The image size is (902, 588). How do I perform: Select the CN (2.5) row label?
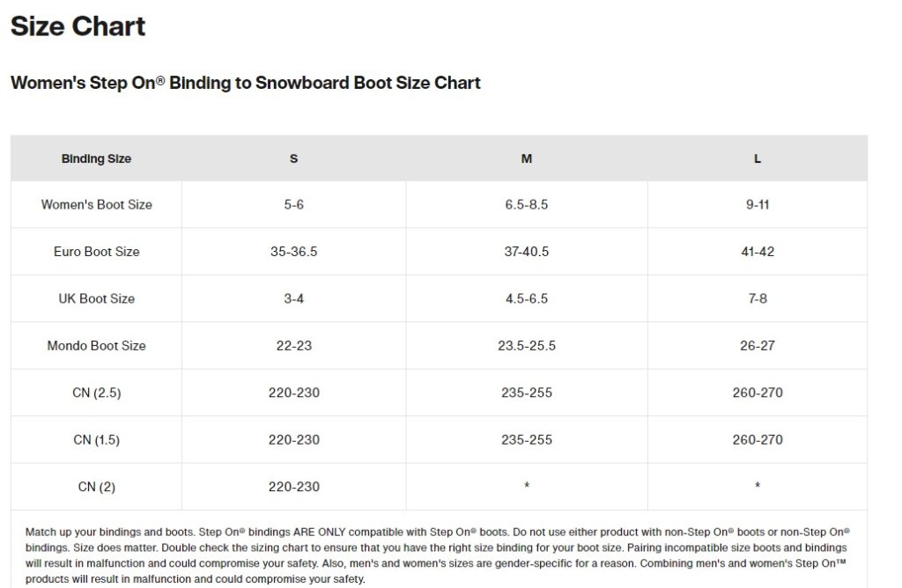pos(96,393)
